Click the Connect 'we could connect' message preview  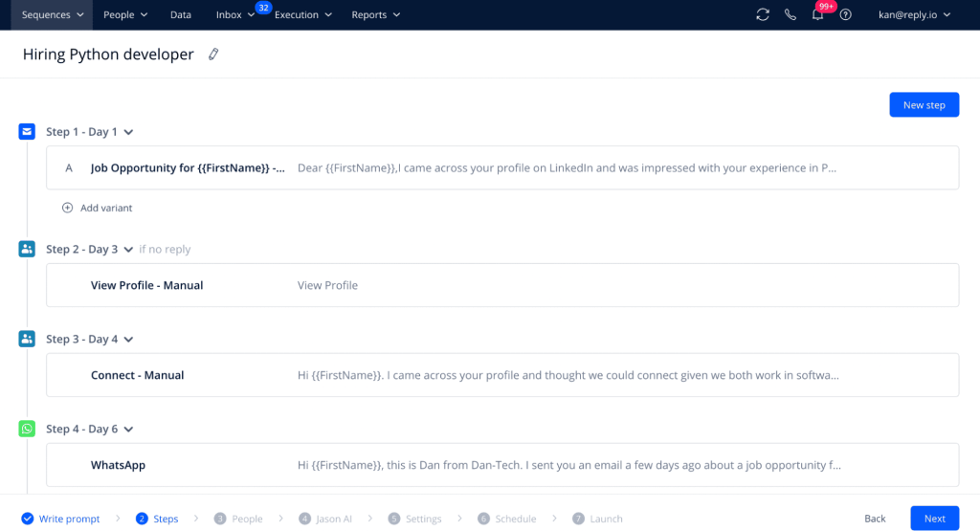click(568, 375)
